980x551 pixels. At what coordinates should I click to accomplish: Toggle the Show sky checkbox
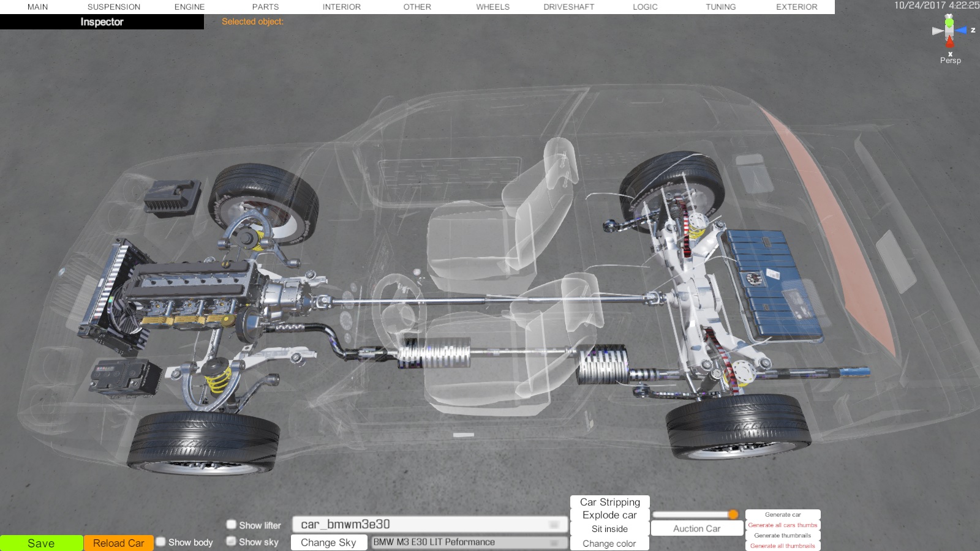(x=232, y=541)
